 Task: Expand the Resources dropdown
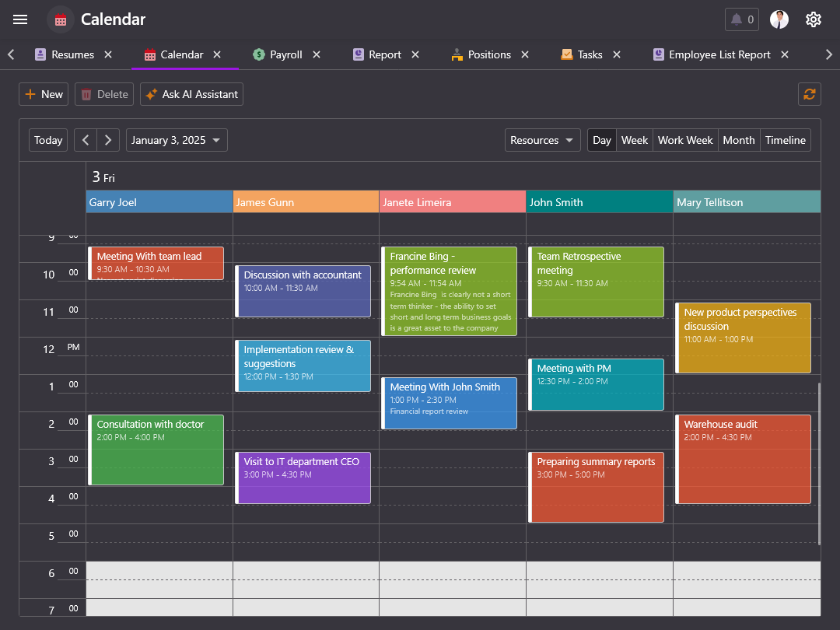point(542,140)
